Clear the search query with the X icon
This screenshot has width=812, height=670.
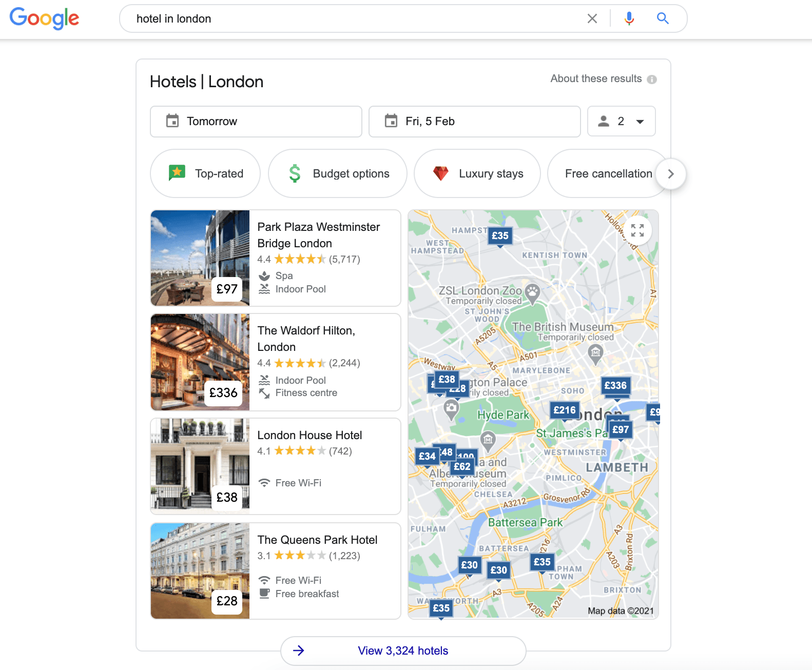pyautogui.click(x=592, y=18)
